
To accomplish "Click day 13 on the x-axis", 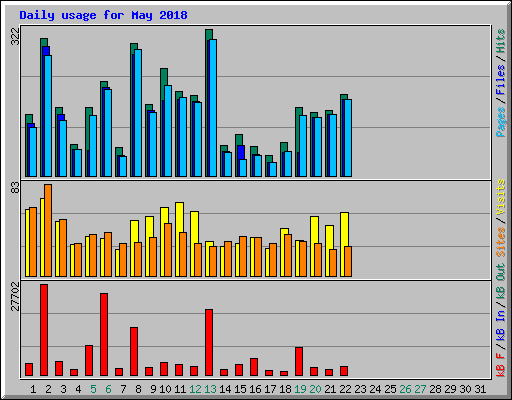I will (210, 389).
